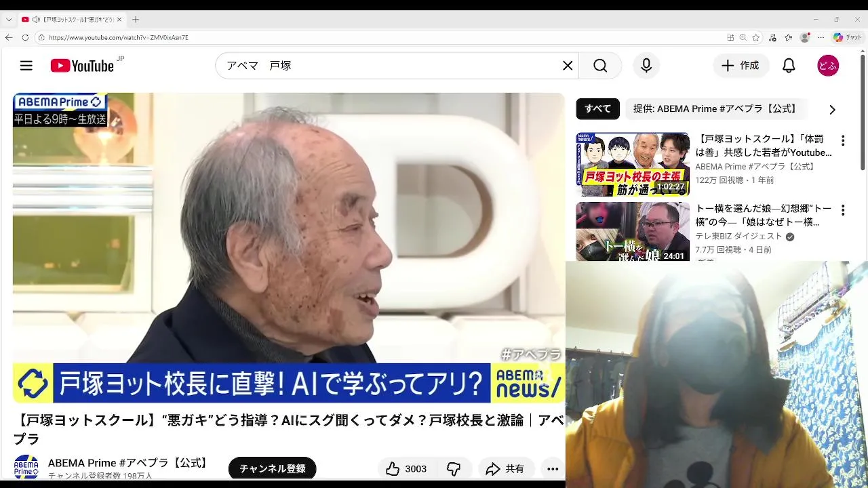Image resolution: width=868 pixels, height=488 pixels.
Task: Open the 作成 create button
Action: pos(741,66)
